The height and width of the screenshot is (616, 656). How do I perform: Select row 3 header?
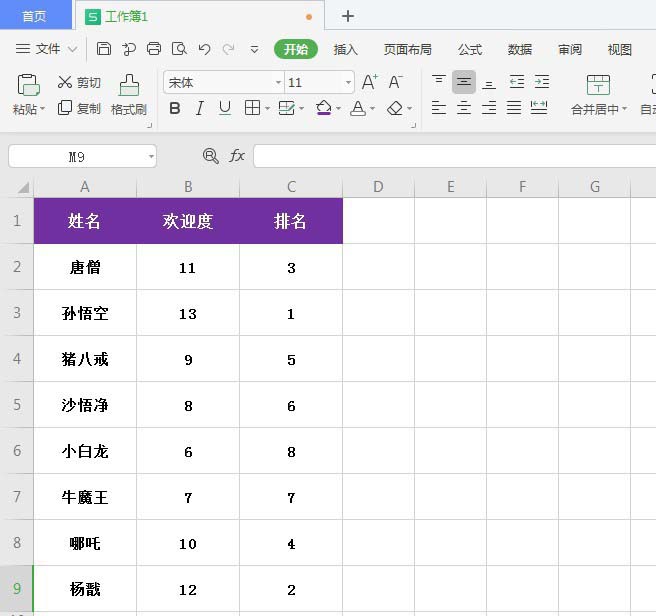point(17,313)
